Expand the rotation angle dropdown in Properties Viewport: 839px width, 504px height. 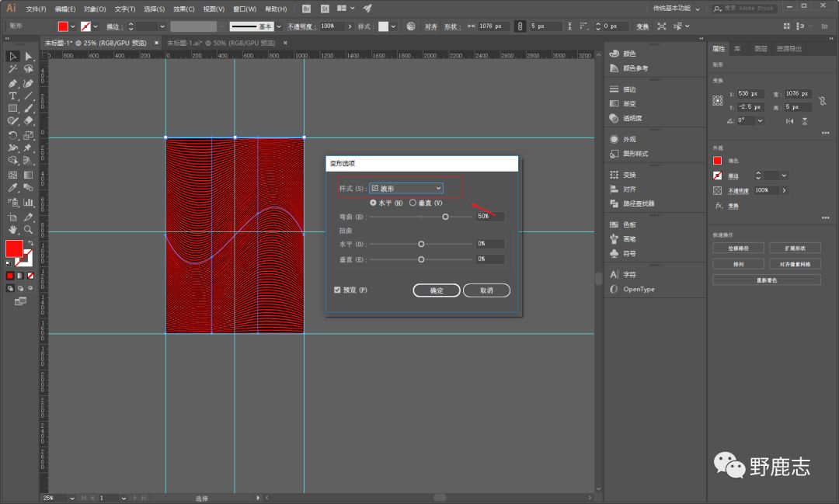760,121
